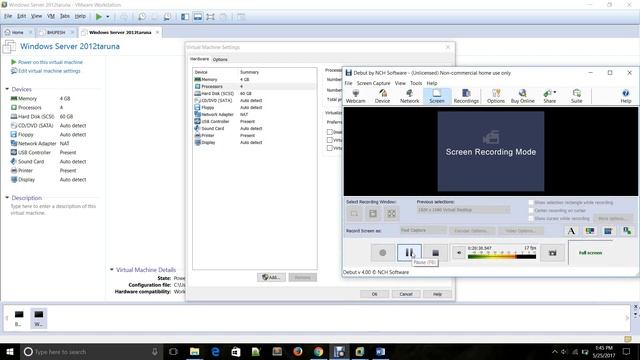The height and width of the screenshot is (360, 640).
Task: Toggle Center recording on cursor checkbox
Action: point(531,211)
